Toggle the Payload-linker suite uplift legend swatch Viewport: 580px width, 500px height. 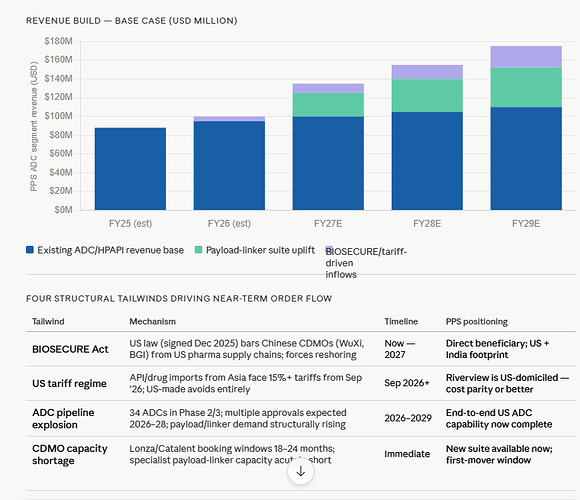pyautogui.click(x=199, y=250)
